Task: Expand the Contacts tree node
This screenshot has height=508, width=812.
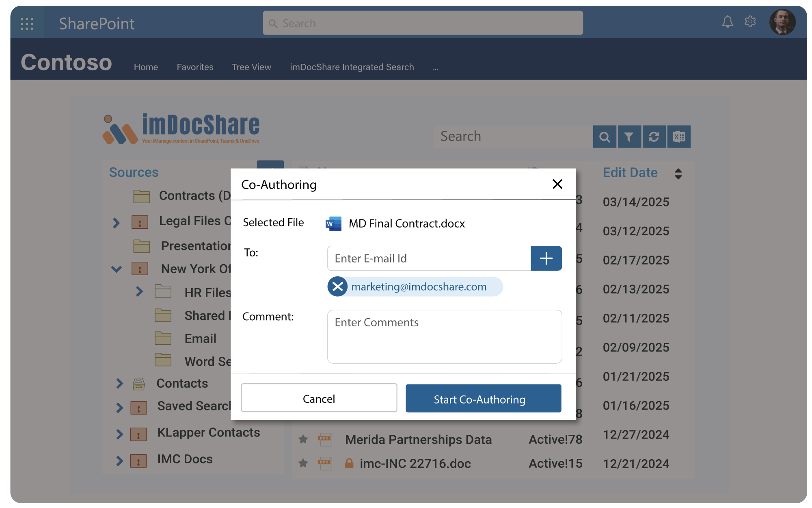Action: [x=119, y=383]
